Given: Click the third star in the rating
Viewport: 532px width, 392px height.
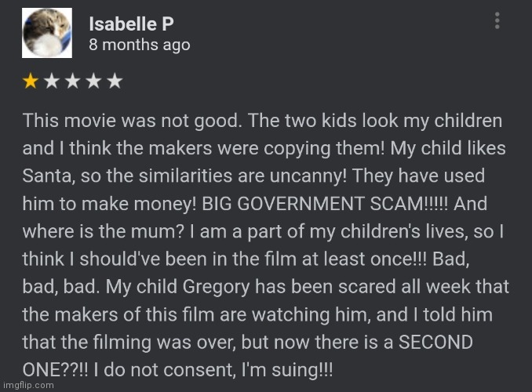Looking at the screenshot, I should pyautogui.click(x=72, y=81).
